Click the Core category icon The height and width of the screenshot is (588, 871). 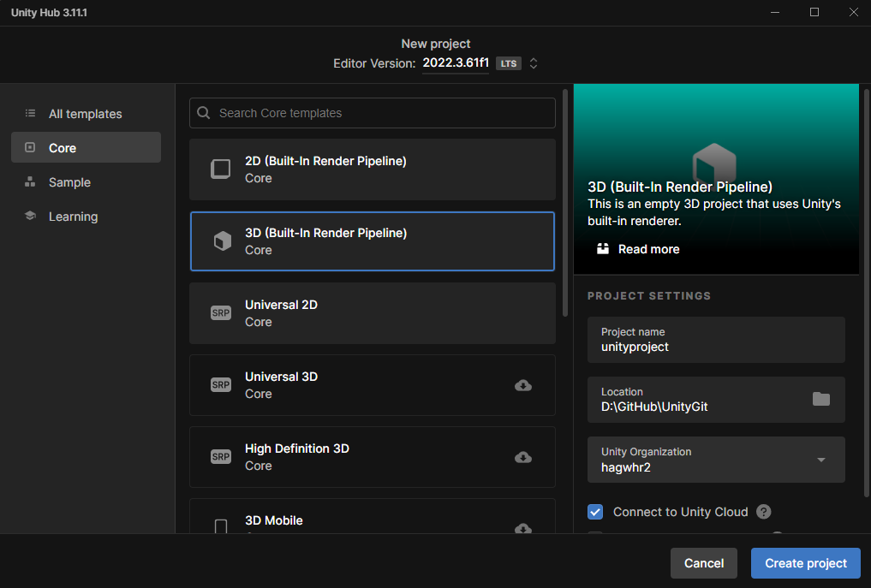coord(30,147)
